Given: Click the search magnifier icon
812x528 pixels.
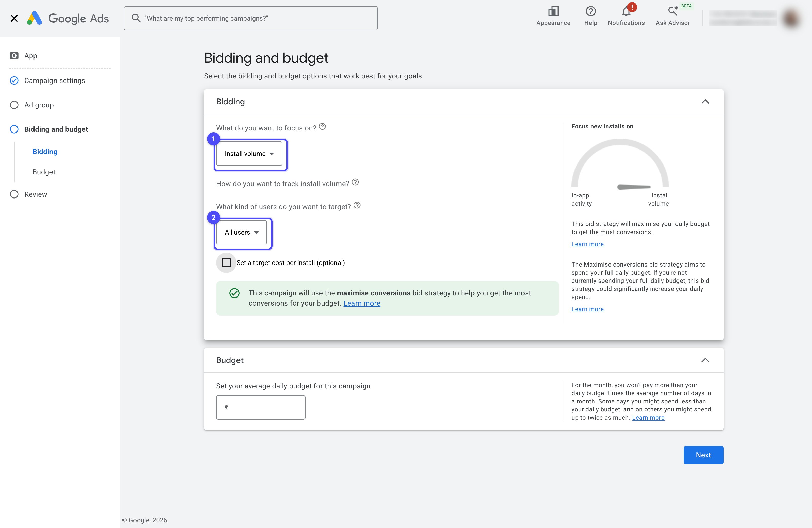Looking at the screenshot, I should (136, 18).
